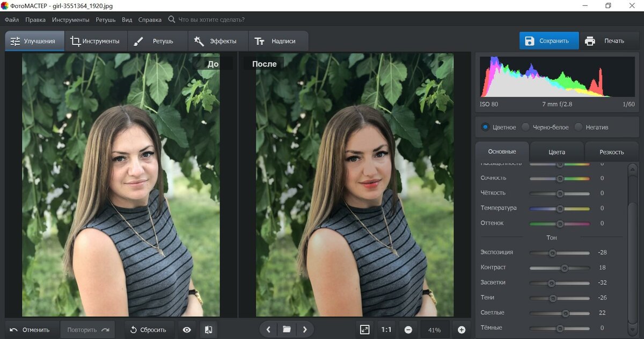Click the Тени value -26
This screenshot has width=644, height=339.
coord(602,298)
